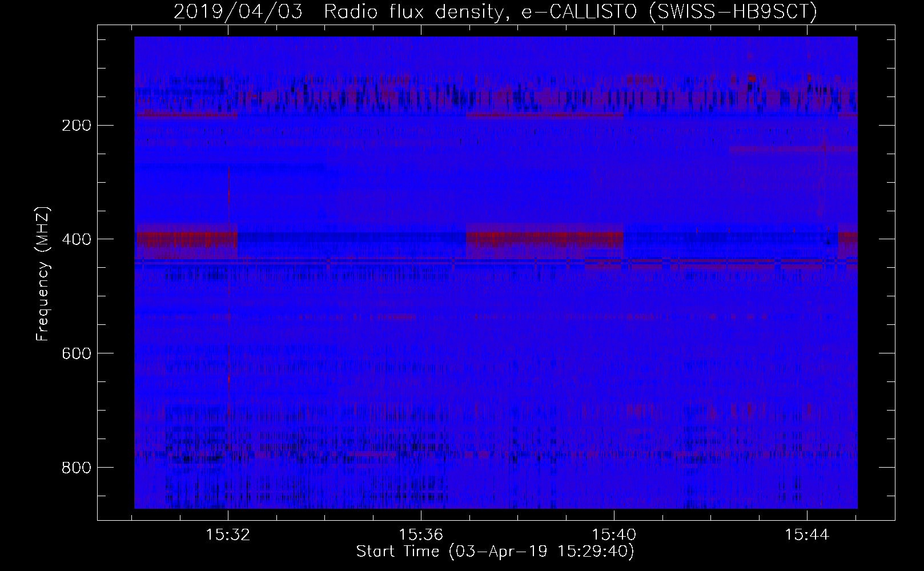This screenshot has width=924, height=571.
Task: Click the "15:40" time tick label
Action: (x=614, y=535)
